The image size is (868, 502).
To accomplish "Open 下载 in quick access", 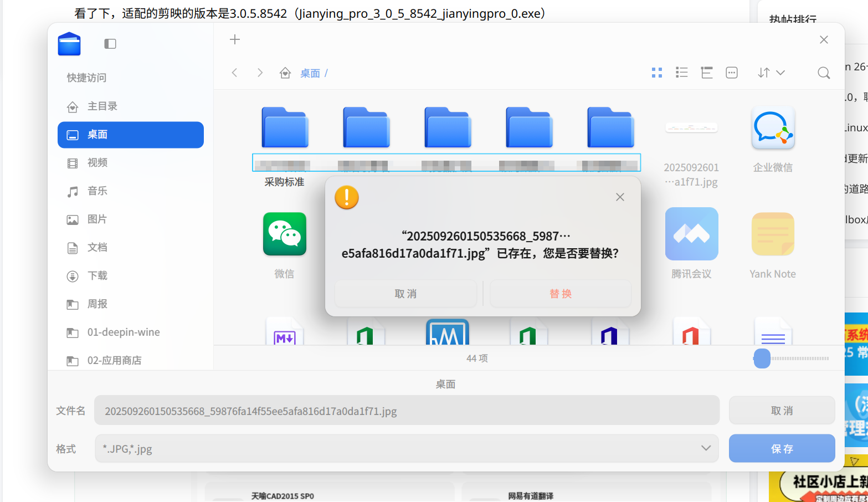I will (131, 276).
